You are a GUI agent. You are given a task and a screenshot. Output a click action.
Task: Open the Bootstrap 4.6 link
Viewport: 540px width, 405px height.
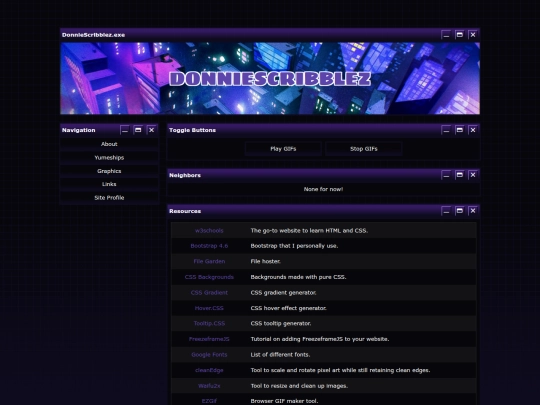click(209, 246)
